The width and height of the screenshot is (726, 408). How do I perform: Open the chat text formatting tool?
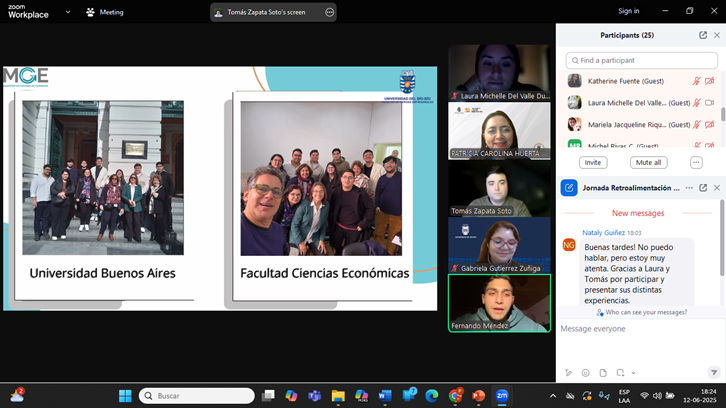point(568,373)
